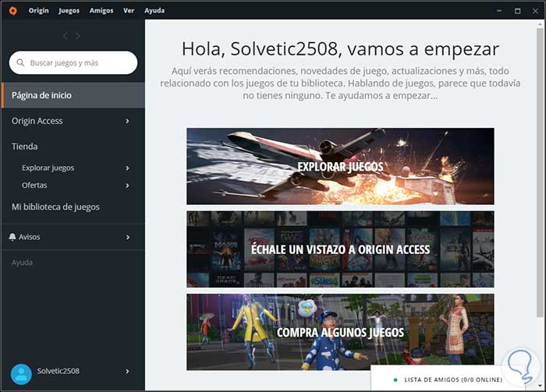The height and width of the screenshot is (392, 546).
Task: Open Explorar juegos in the sidebar
Action: point(48,168)
